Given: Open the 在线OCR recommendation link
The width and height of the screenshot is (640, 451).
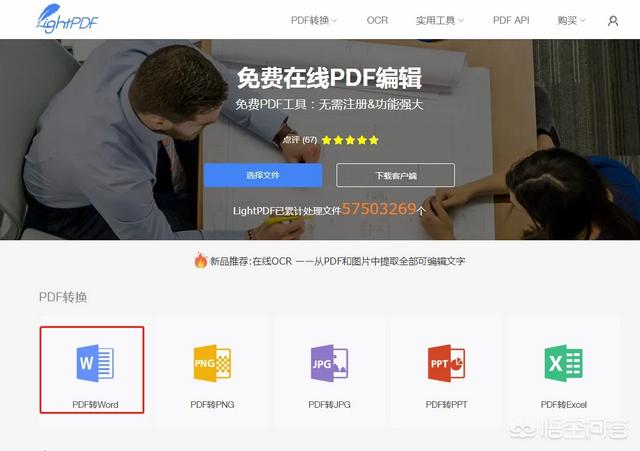Looking at the screenshot, I should pyautogui.click(x=338, y=261).
